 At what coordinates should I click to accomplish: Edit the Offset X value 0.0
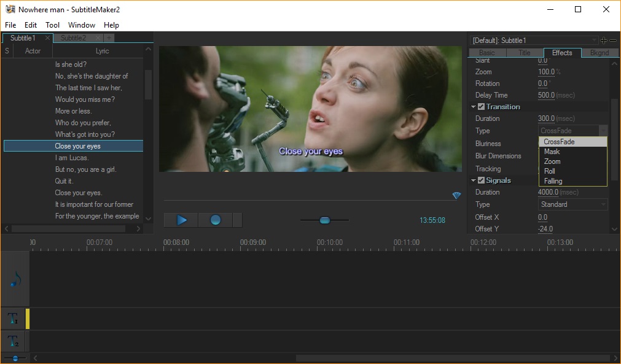point(542,217)
